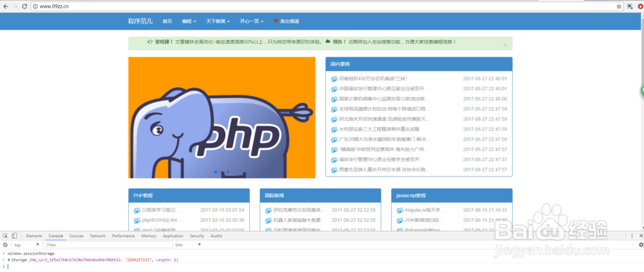The height and width of the screenshot is (272, 644).
Task: Click the site info icon before www.09zz.cn
Action: point(35,6)
